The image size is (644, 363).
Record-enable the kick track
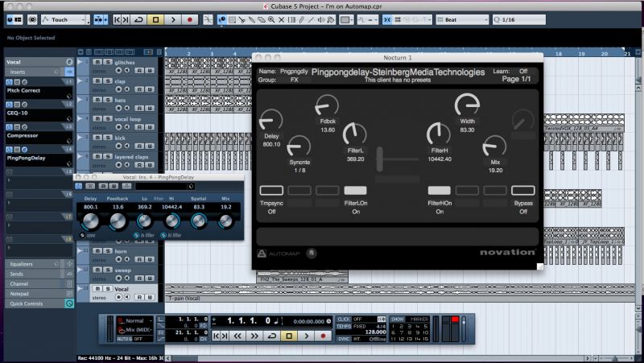118,146
